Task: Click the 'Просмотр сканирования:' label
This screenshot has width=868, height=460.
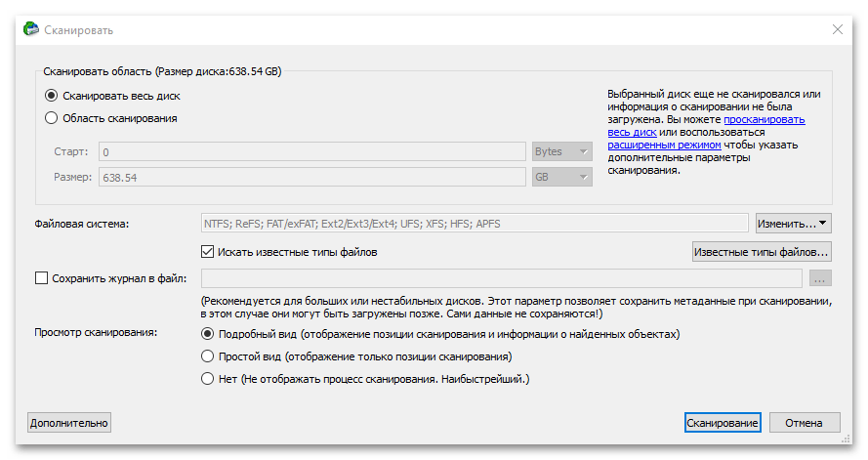Action: 96,332
